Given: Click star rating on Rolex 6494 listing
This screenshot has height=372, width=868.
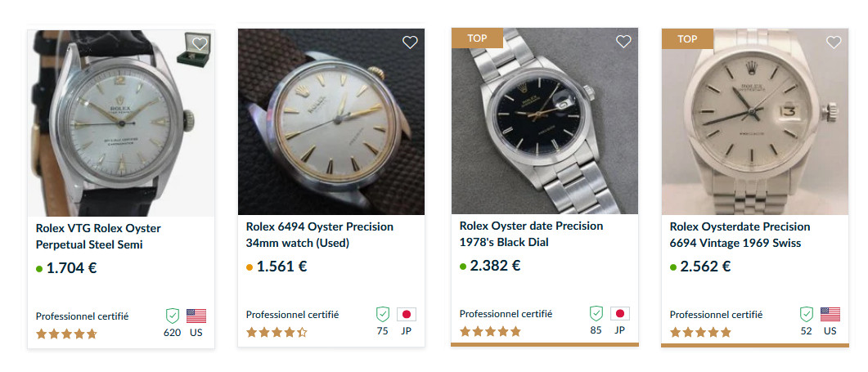Looking at the screenshot, I should (x=277, y=333).
